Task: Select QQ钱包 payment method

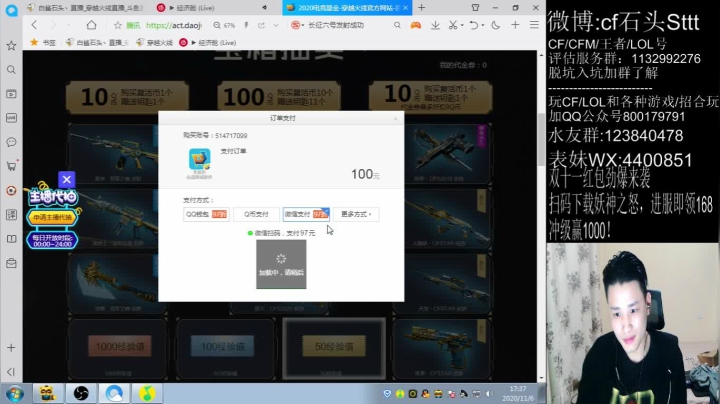Action: pos(206,214)
